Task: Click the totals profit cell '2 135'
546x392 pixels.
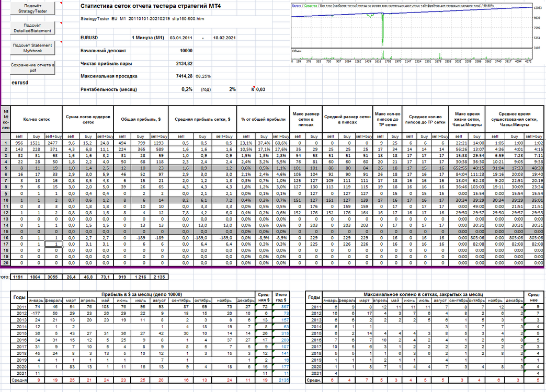Action: pyautogui.click(x=159, y=277)
